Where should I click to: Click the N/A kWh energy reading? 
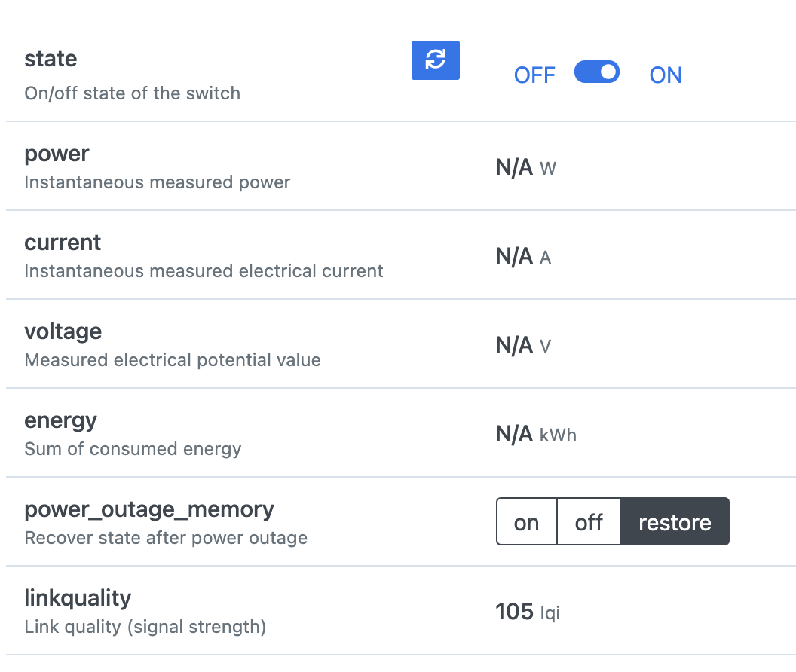pos(536,434)
